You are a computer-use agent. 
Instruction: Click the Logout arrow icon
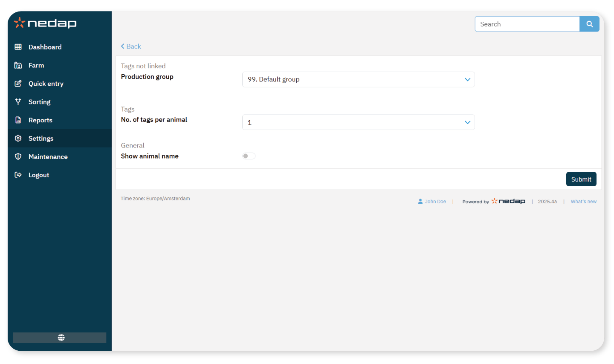click(x=18, y=175)
